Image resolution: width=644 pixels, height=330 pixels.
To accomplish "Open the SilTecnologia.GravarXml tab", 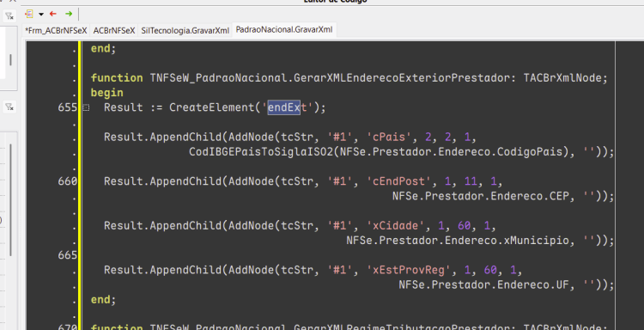I will [x=185, y=30].
